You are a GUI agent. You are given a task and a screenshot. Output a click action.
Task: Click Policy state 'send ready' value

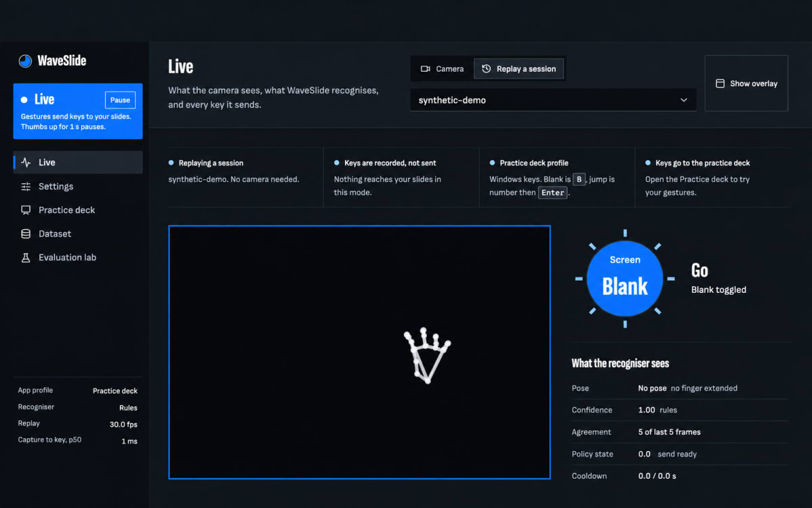click(677, 454)
